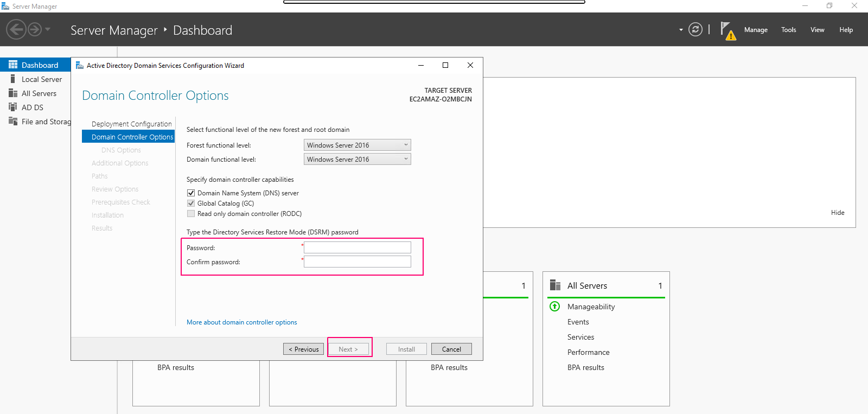Open the Manage menu

pos(756,30)
